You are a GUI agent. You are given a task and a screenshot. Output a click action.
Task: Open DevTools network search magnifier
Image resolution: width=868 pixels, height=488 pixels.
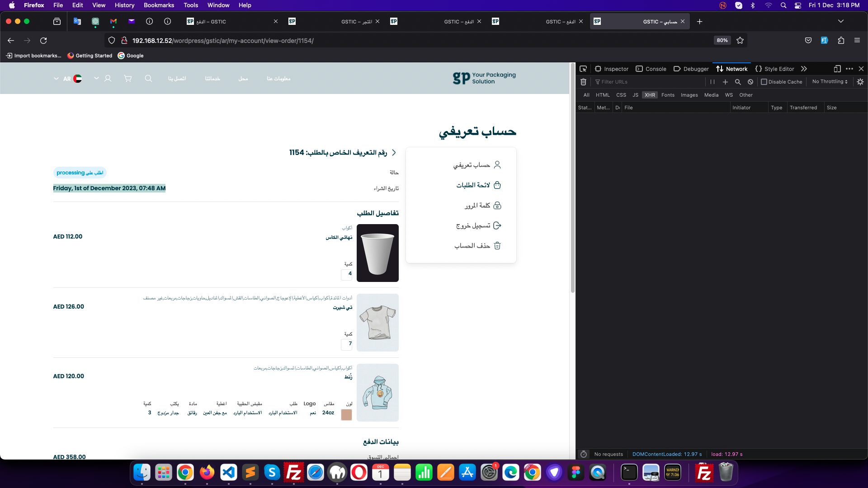point(738,82)
